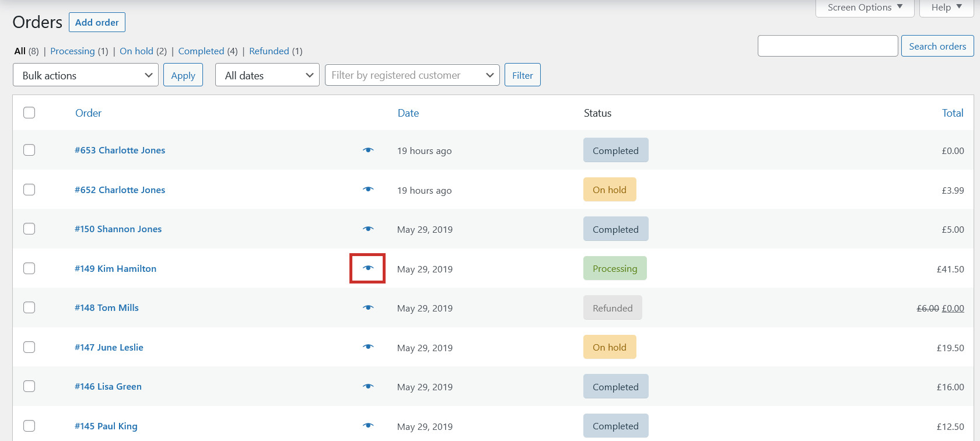Tick the select-all orders checkbox

[x=29, y=113]
